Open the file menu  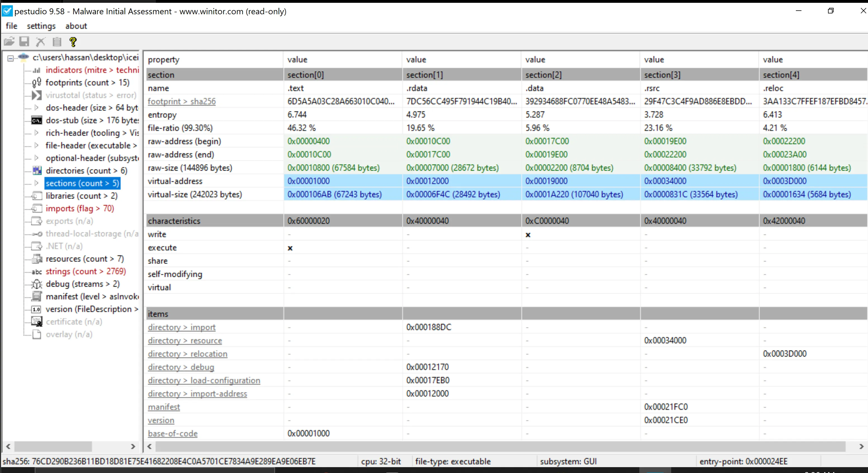click(11, 26)
